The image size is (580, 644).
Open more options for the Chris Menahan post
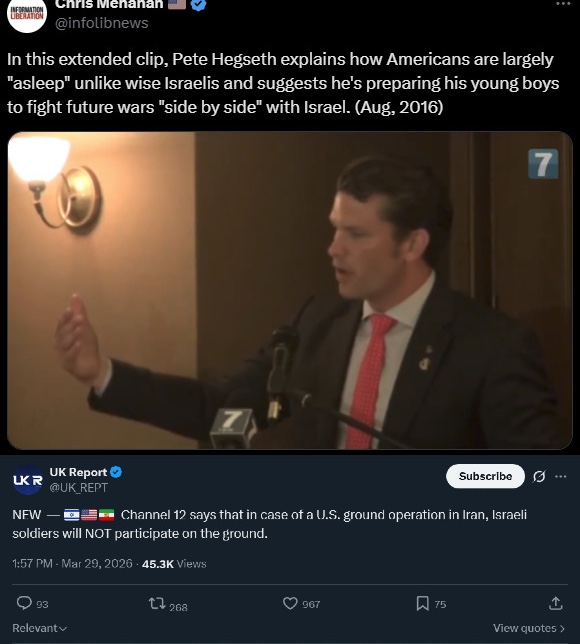(563, 4)
